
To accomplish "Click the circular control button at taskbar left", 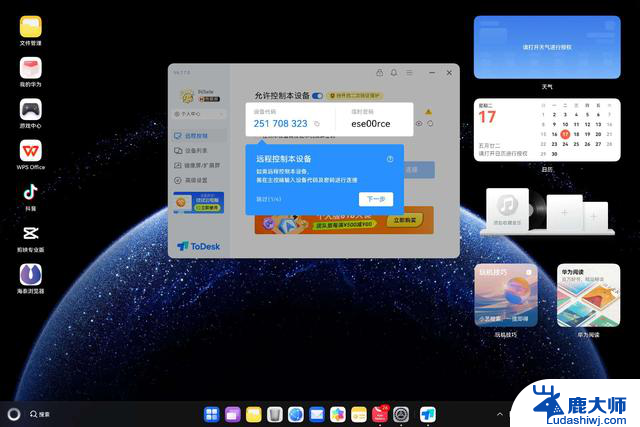I will click(14, 414).
